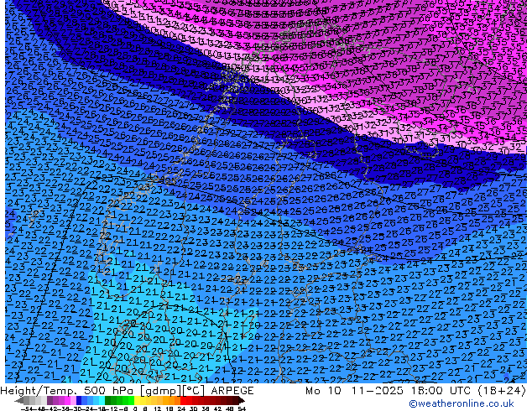
Task: Click the '24' label under the color scale
Action: click(181, 409)
